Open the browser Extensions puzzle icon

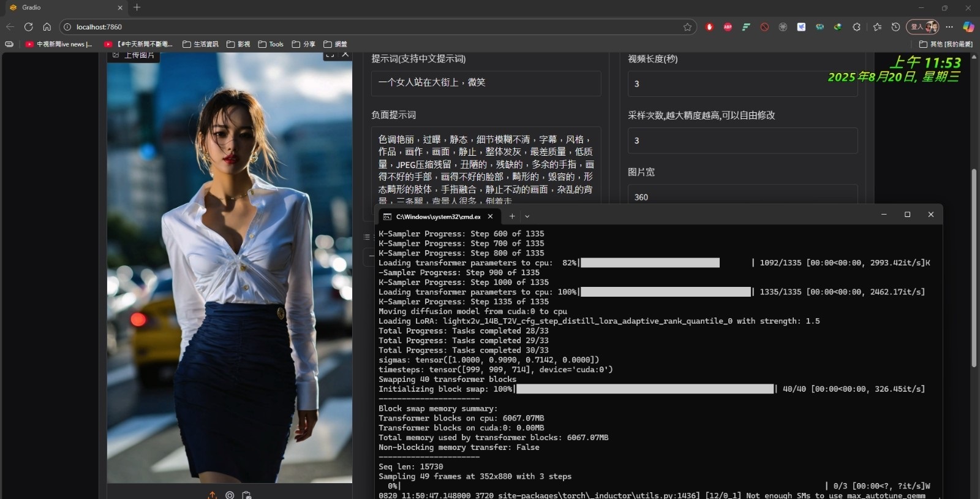click(x=856, y=27)
